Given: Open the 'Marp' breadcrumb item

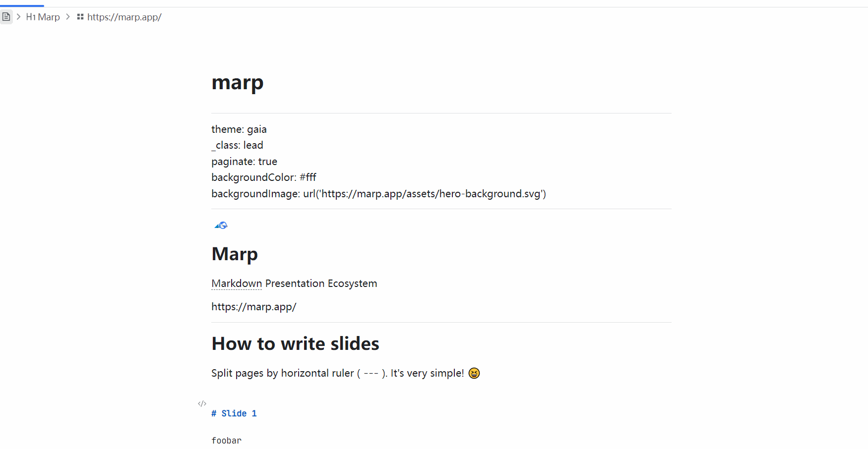Looking at the screenshot, I should pos(49,17).
